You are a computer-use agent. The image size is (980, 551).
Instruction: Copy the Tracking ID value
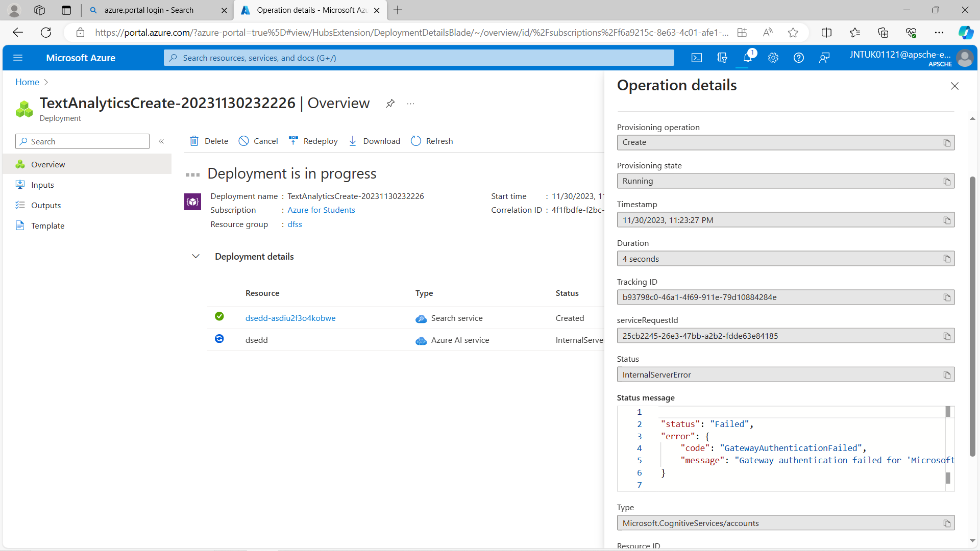[947, 297]
